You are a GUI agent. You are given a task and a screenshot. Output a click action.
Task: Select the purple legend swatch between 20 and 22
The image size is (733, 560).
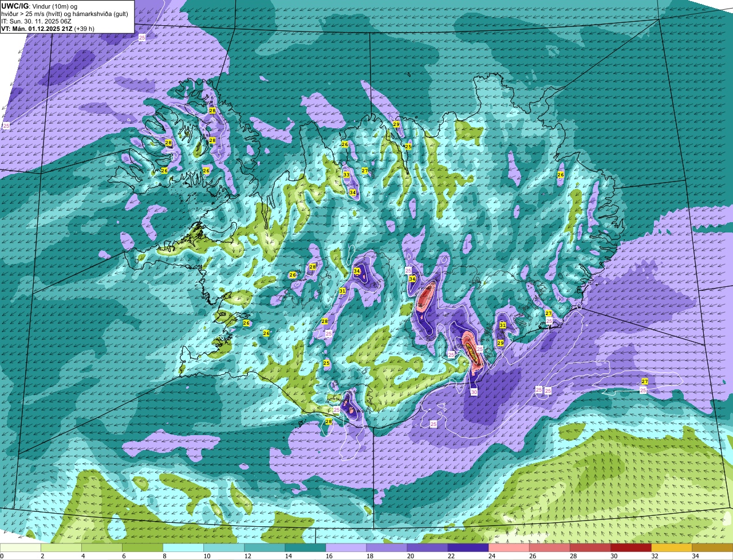[427, 547]
